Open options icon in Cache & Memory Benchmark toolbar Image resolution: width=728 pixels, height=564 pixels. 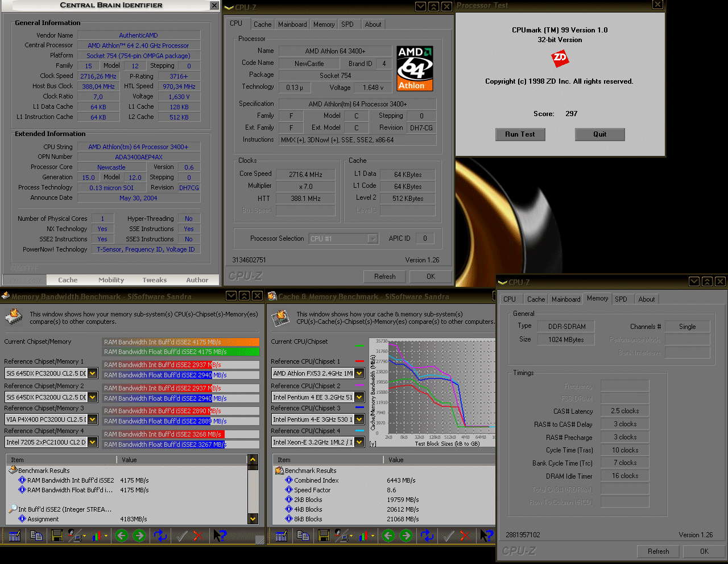point(282,536)
